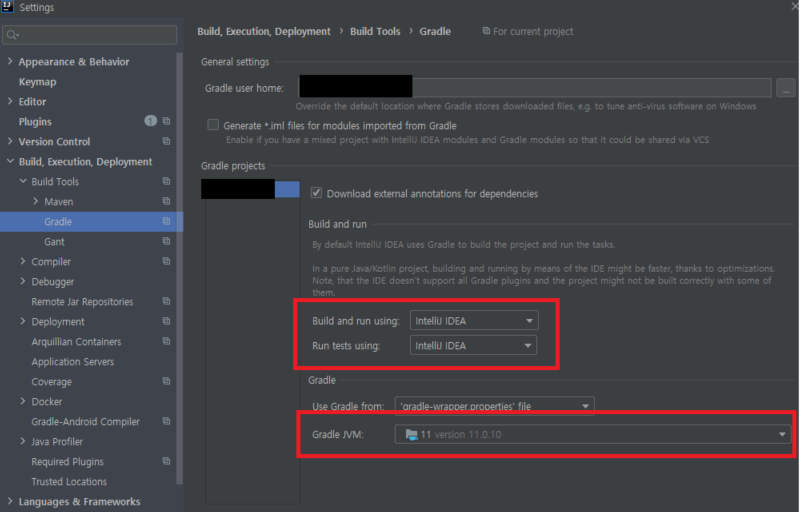Open Plugins settings page
Screen dimensions: 801x512
coord(35,122)
